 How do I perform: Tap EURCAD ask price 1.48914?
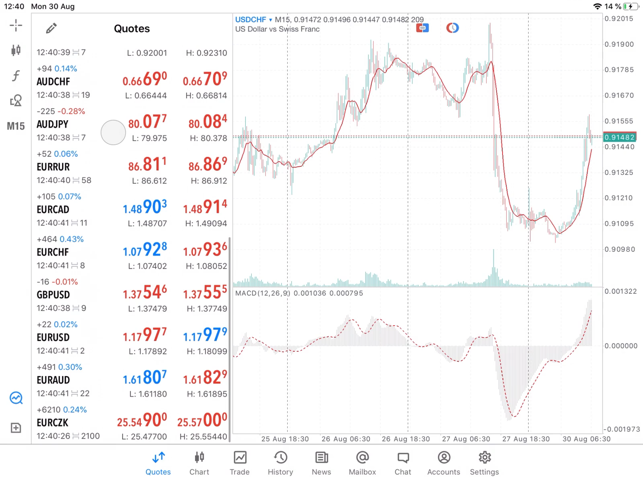click(205, 207)
